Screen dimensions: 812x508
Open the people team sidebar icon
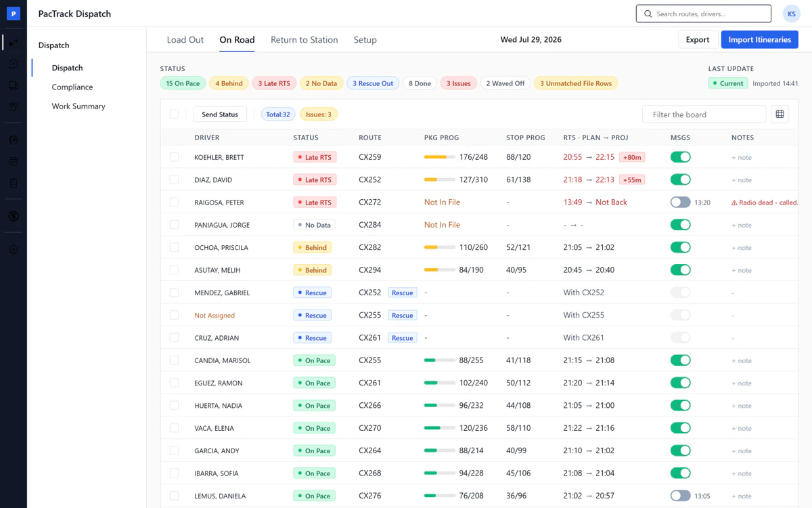click(x=14, y=107)
